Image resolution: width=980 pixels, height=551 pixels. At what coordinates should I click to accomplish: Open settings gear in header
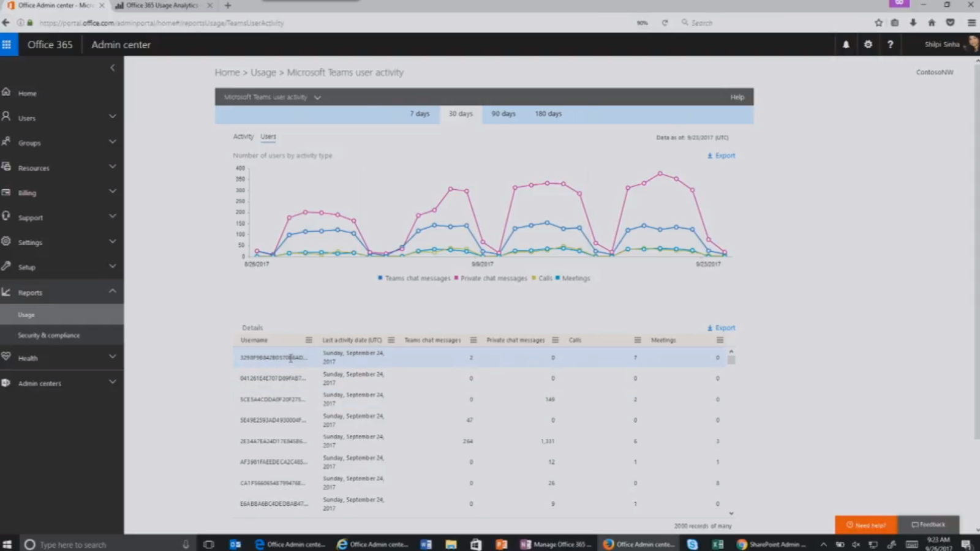[868, 45]
